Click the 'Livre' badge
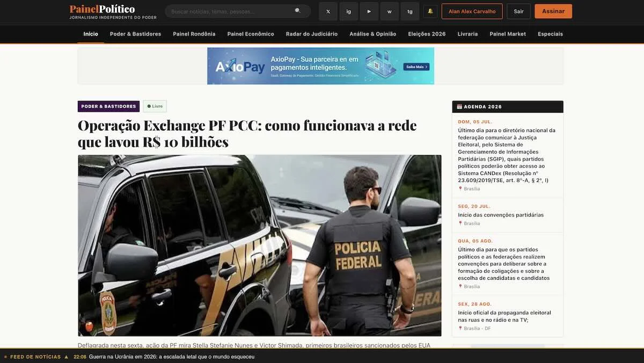This screenshot has width=644, height=363. tap(155, 106)
